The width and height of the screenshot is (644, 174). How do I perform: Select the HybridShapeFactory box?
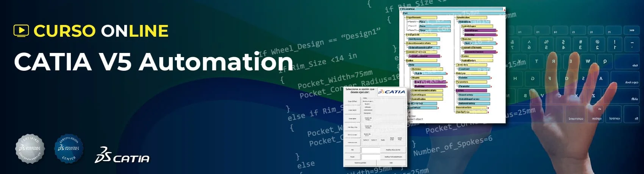(474, 99)
